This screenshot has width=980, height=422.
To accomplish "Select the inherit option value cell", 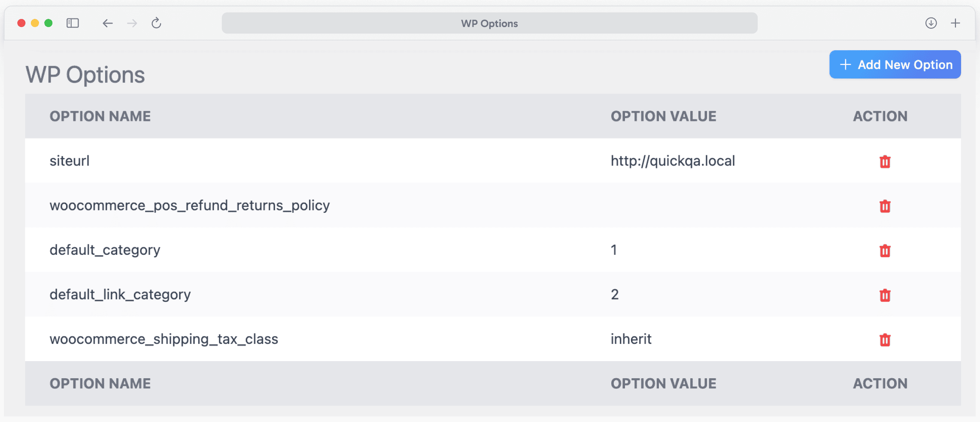I will click(631, 339).
